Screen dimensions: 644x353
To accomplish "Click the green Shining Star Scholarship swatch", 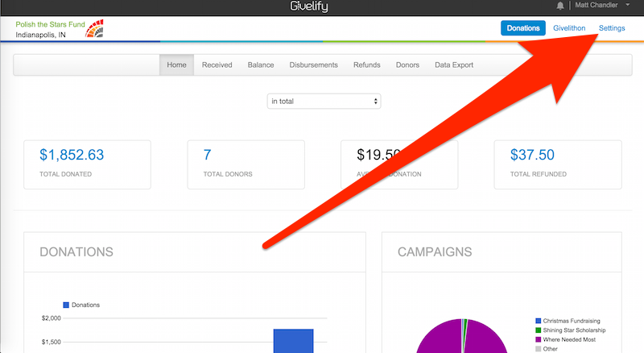I will [539, 330].
